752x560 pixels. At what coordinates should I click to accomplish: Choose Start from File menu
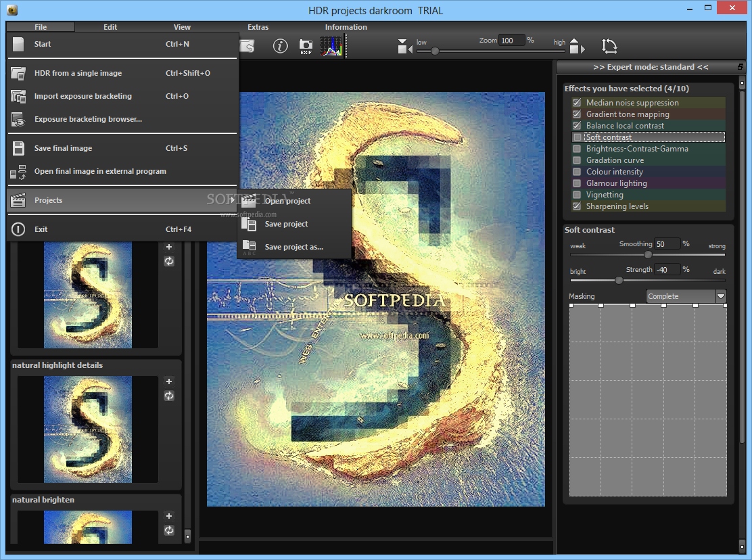[x=122, y=44]
